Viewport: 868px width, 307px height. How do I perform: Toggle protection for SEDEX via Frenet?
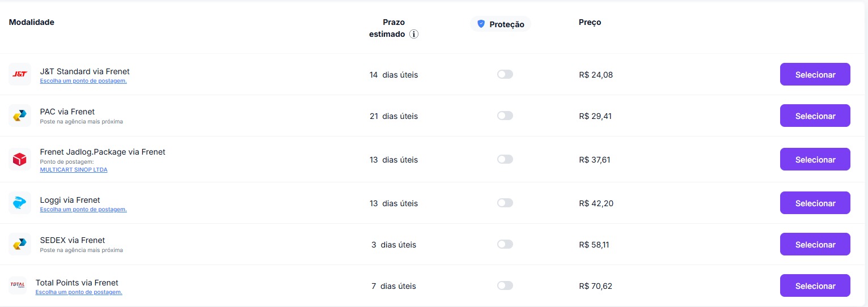click(x=505, y=244)
